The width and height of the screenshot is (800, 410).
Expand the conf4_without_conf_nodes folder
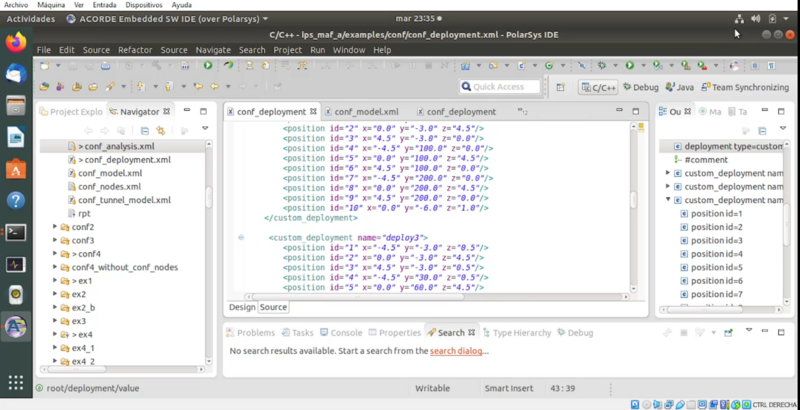[55, 266]
